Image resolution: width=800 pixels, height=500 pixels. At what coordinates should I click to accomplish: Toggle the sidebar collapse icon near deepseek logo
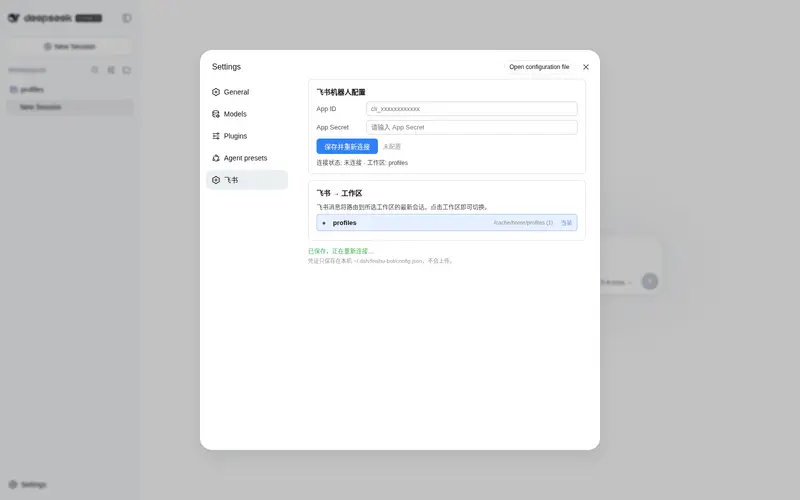[x=127, y=18]
